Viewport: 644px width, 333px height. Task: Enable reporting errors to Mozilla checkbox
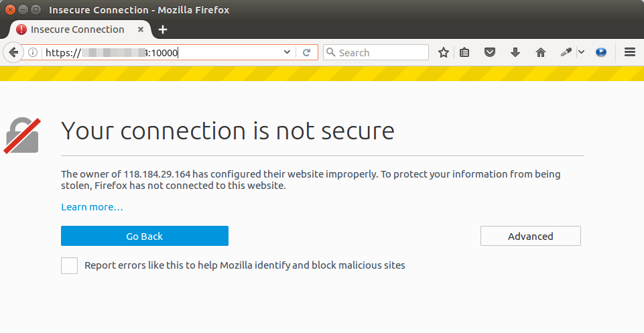point(69,265)
